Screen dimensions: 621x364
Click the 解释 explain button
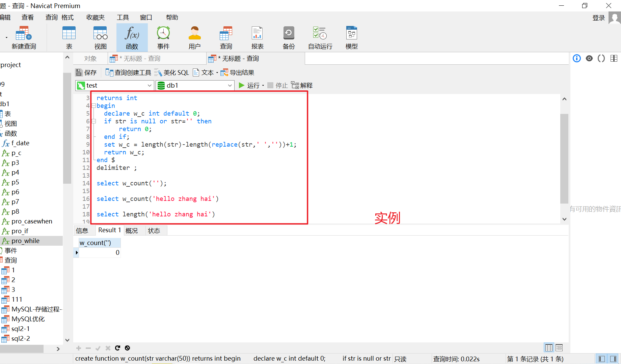(x=302, y=85)
